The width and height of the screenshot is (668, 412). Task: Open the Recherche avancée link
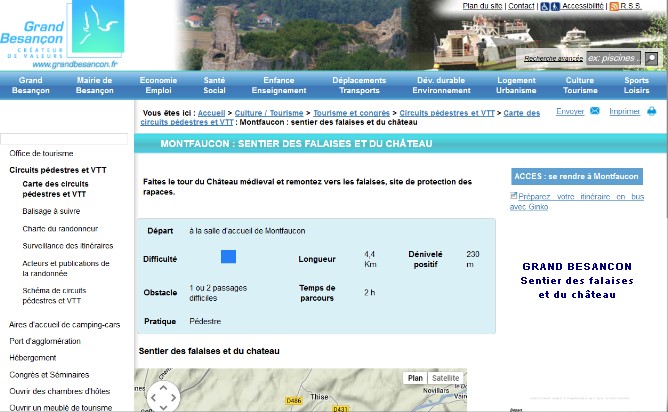point(553,59)
